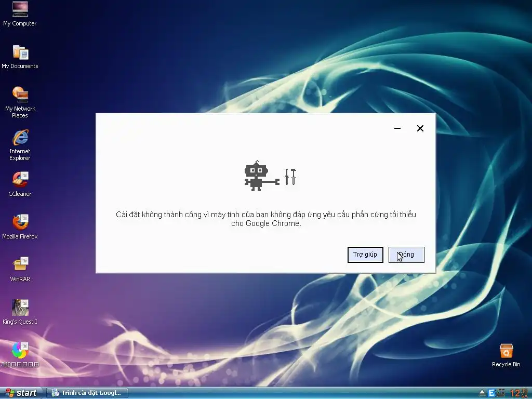Click the Recycle Bin icon
Screen dimensions: 532x399
[x=506, y=355]
